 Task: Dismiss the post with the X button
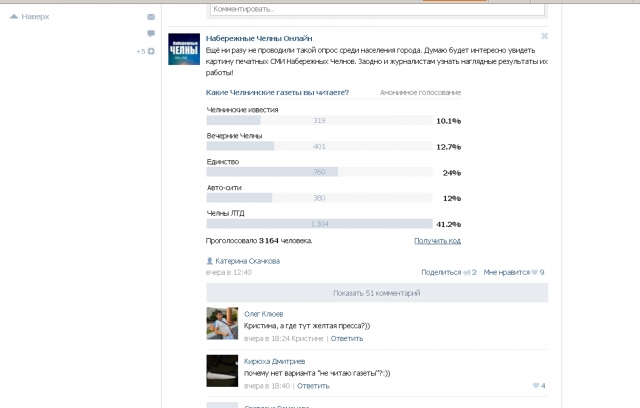click(544, 36)
